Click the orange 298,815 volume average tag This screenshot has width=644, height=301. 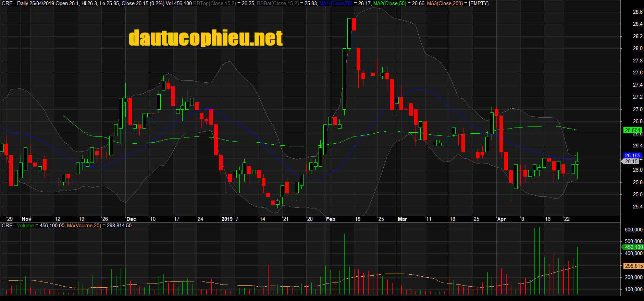(x=633, y=266)
